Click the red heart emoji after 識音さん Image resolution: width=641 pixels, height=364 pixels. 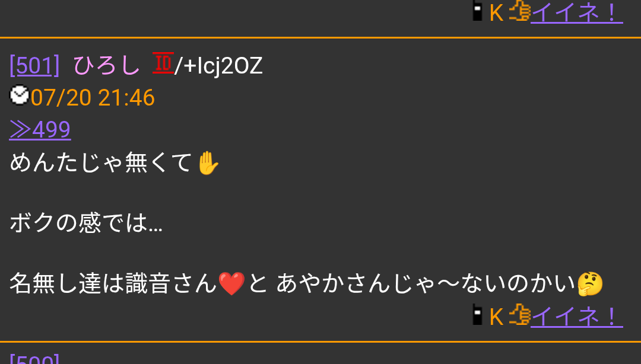231,283
